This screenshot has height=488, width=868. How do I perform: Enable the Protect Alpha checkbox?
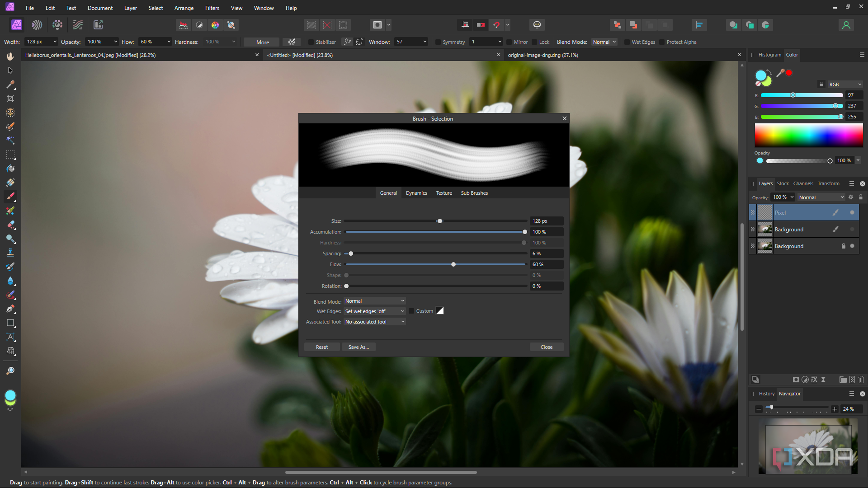[662, 42]
